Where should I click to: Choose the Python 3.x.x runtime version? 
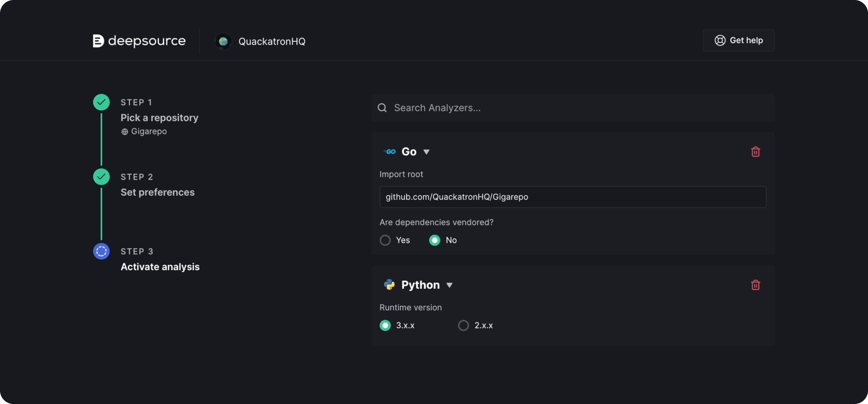(x=385, y=325)
